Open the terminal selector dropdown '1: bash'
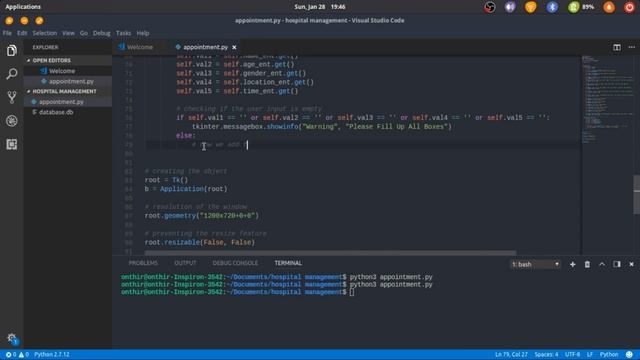Image resolution: width=640 pixels, height=360 pixels. click(x=535, y=264)
